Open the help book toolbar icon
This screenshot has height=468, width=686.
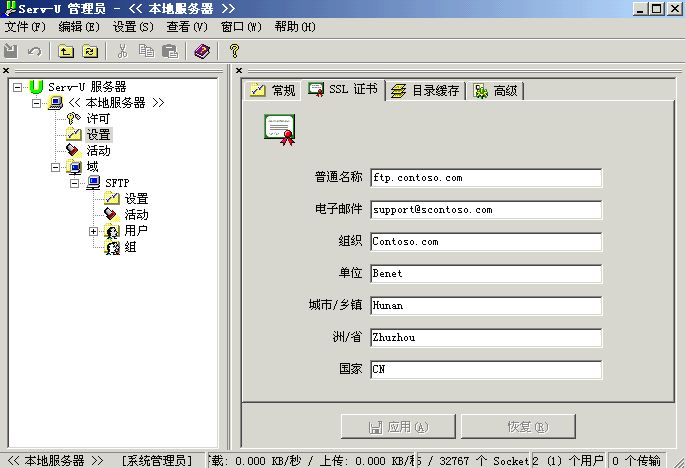(x=202, y=51)
